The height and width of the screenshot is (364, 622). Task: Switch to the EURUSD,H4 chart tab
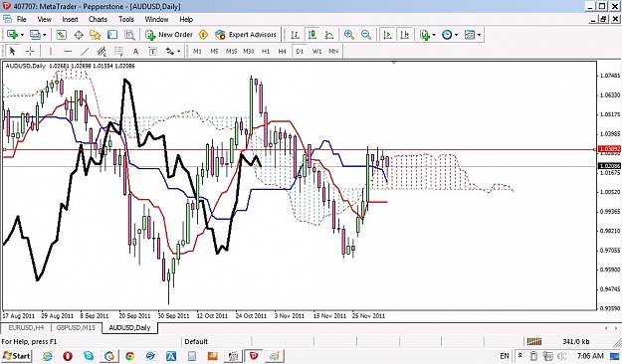26,328
